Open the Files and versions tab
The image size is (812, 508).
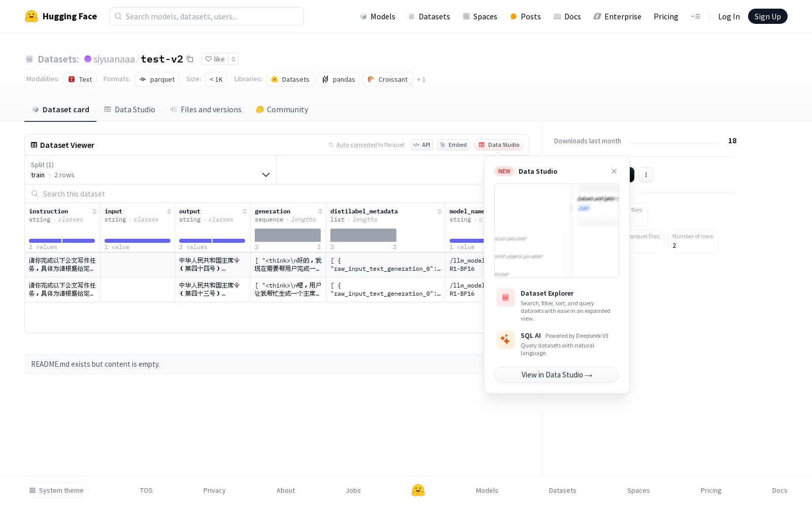[x=206, y=110]
